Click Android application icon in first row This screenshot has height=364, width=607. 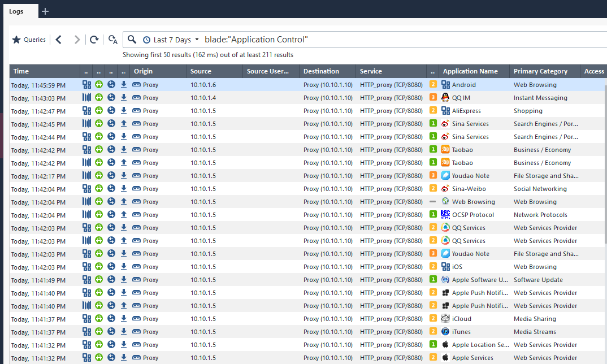point(445,85)
